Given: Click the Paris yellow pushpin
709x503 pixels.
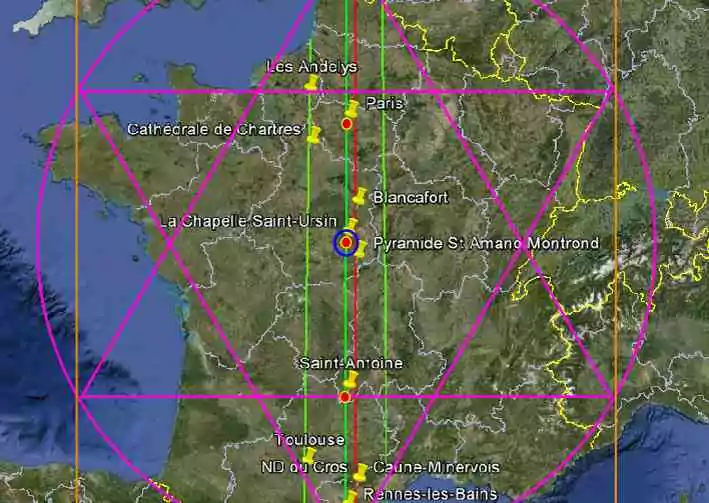Looking at the screenshot, I should tap(351, 109).
